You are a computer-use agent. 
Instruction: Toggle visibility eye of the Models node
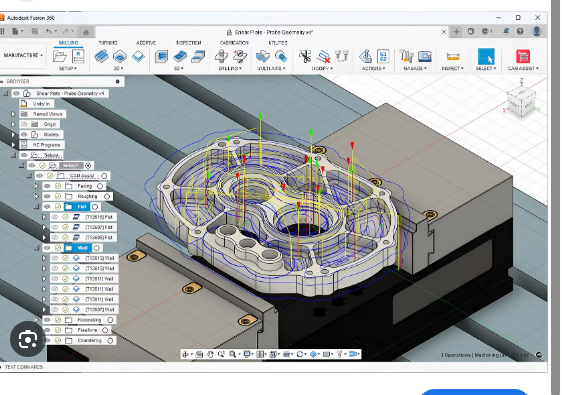(x=24, y=134)
